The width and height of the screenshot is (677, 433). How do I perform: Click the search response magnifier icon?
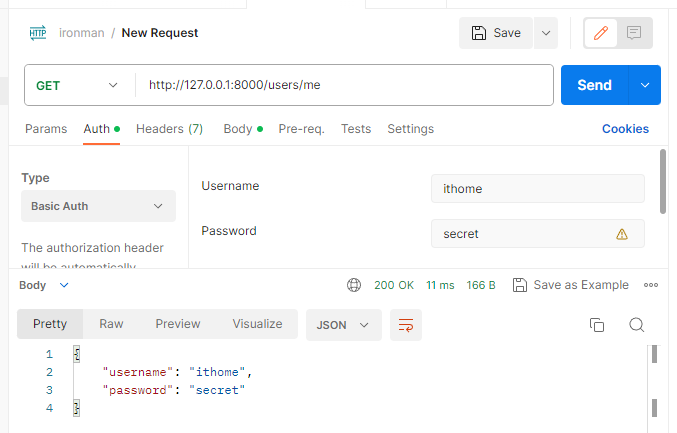click(636, 325)
